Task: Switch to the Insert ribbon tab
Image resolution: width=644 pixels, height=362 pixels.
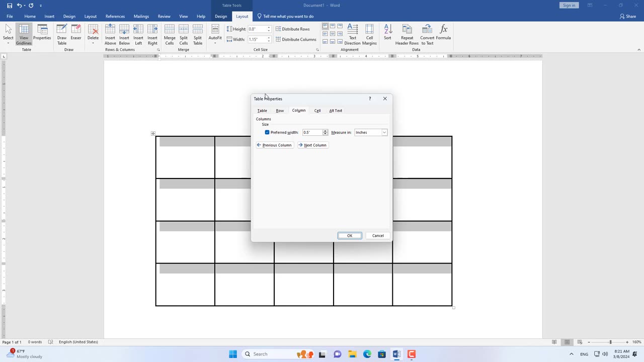Action: click(49, 16)
